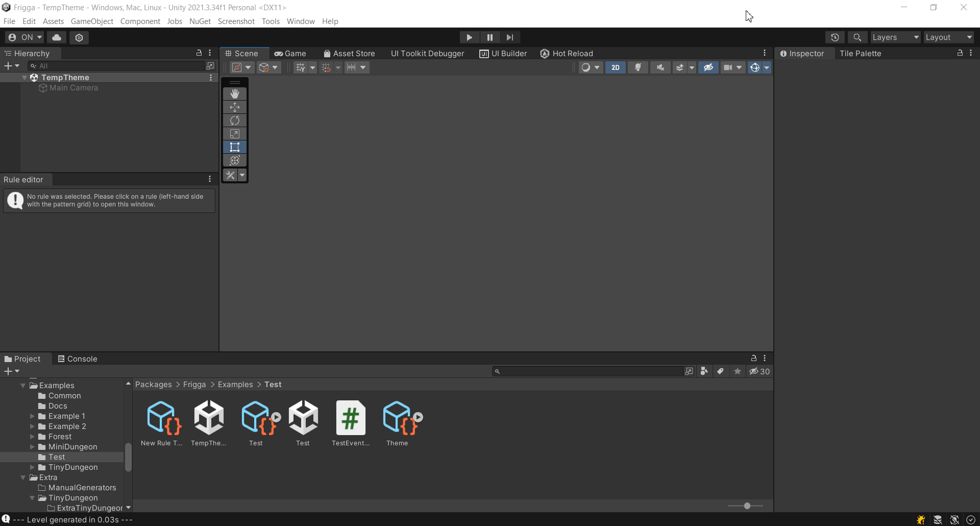
Task: Toggle hidden objects visibility in Scene
Action: point(708,67)
